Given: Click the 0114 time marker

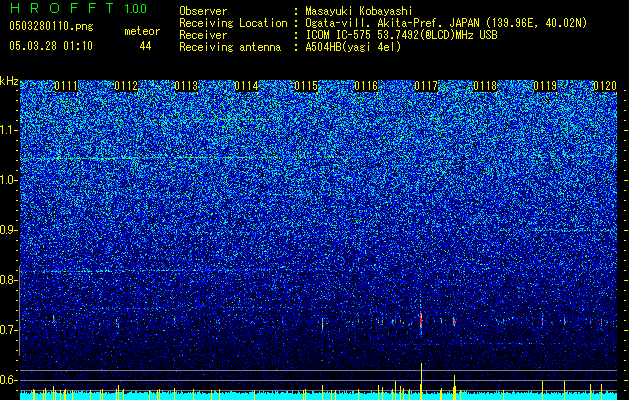Looking at the screenshot, I should pos(246,86).
